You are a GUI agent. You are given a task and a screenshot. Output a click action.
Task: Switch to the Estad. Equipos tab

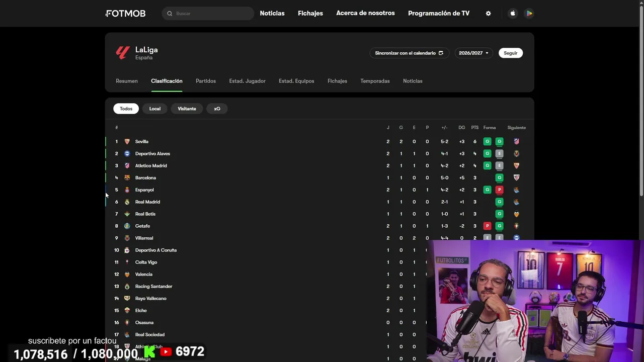point(296,81)
